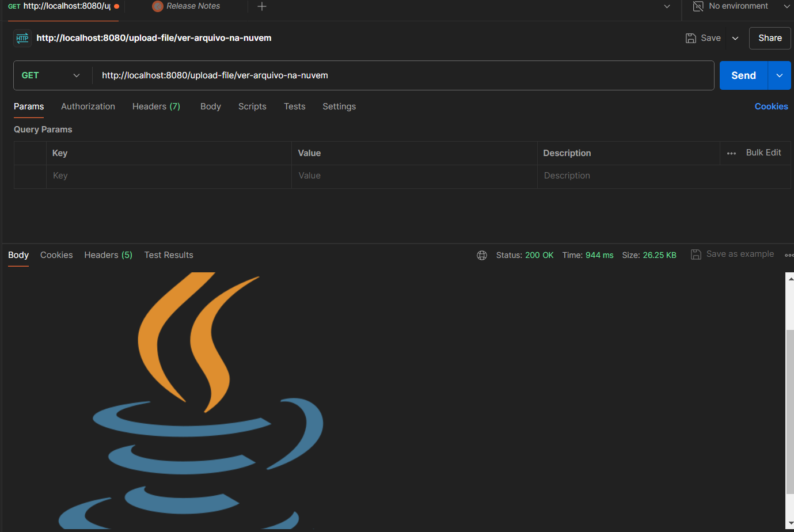Open response pane more options ellipsis
This screenshot has height=532, width=794.
click(x=789, y=255)
